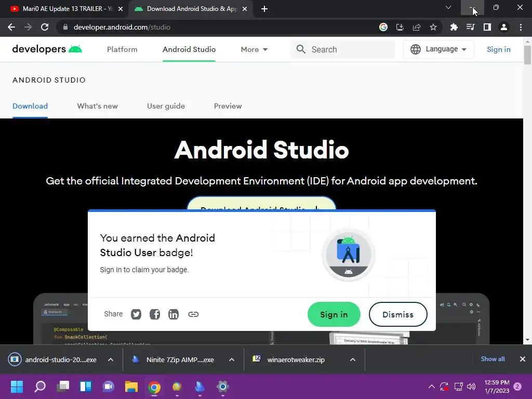Open Task View on the taskbar

pyautogui.click(x=63, y=387)
